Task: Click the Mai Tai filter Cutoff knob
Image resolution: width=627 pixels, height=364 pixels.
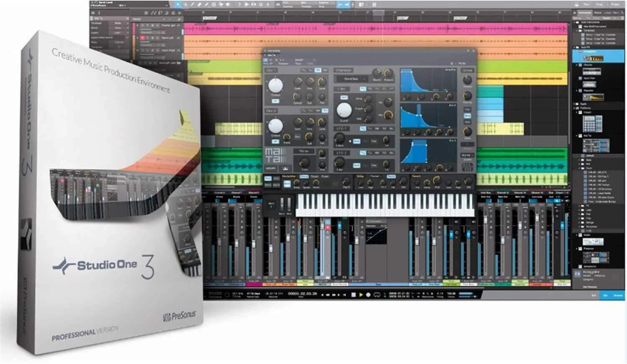Action: (344, 110)
